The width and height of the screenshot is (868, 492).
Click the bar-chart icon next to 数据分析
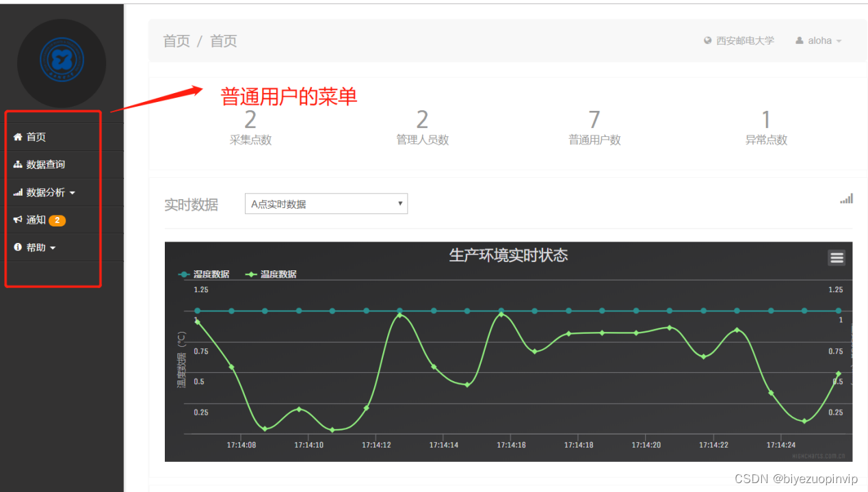[x=17, y=192]
